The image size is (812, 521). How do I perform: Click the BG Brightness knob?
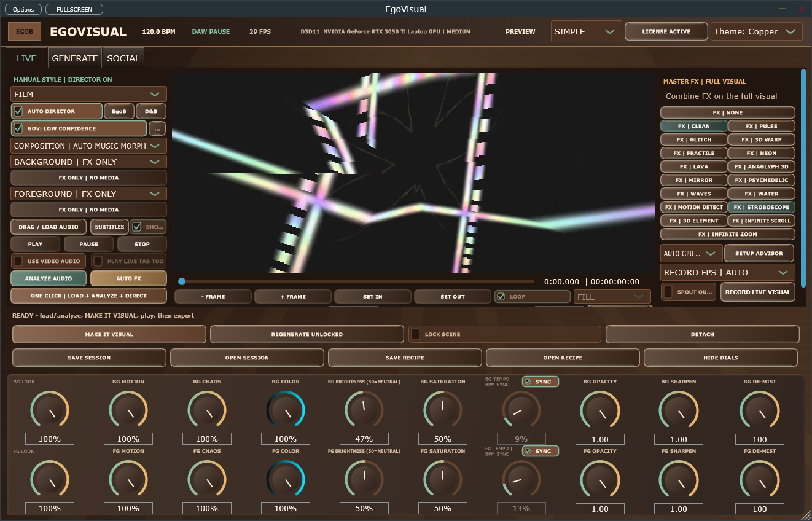(364, 409)
